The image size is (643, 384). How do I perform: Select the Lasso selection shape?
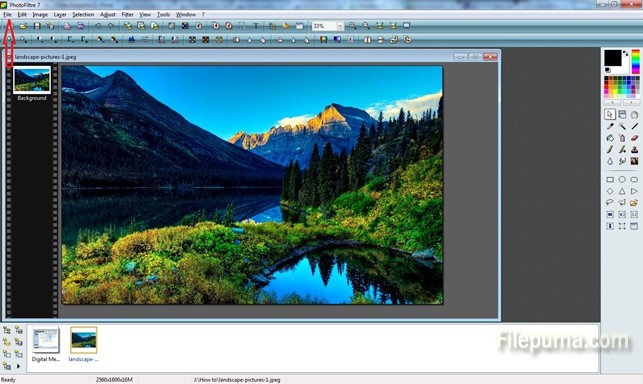610,202
